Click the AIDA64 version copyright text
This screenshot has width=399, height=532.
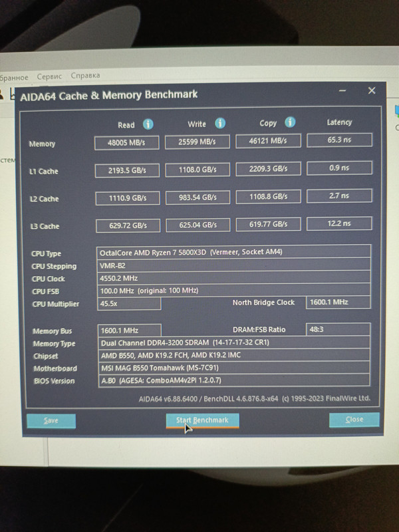(x=255, y=398)
